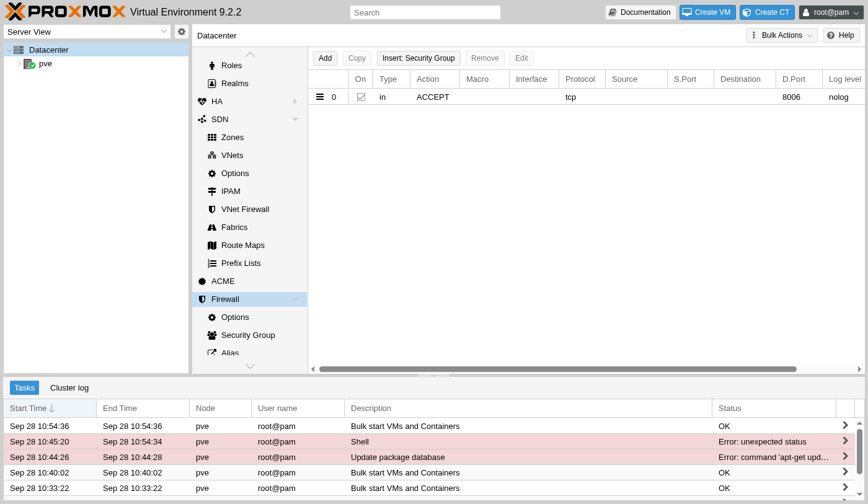Collapse the Datacenter tree node
Screen dimensions: 868x504
9,50
